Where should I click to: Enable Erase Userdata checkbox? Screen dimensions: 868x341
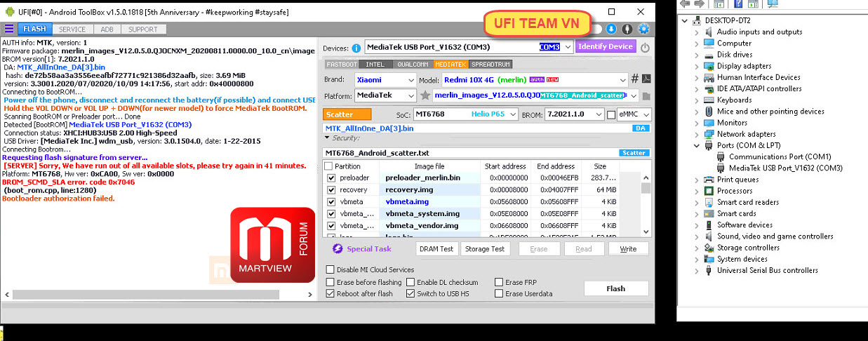pos(499,293)
